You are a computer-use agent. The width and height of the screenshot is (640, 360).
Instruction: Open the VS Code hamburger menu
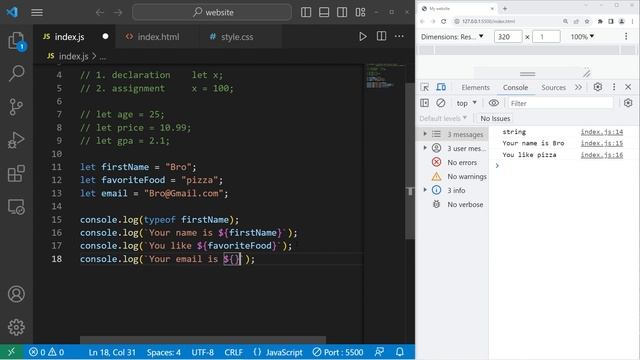click(x=37, y=12)
